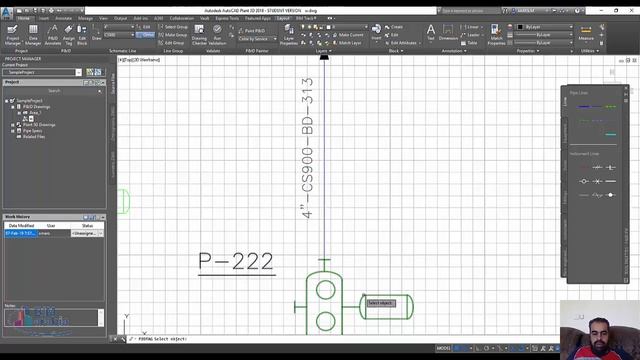
Task: Expand the Utilities panel flyout
Action: [590, 51]
